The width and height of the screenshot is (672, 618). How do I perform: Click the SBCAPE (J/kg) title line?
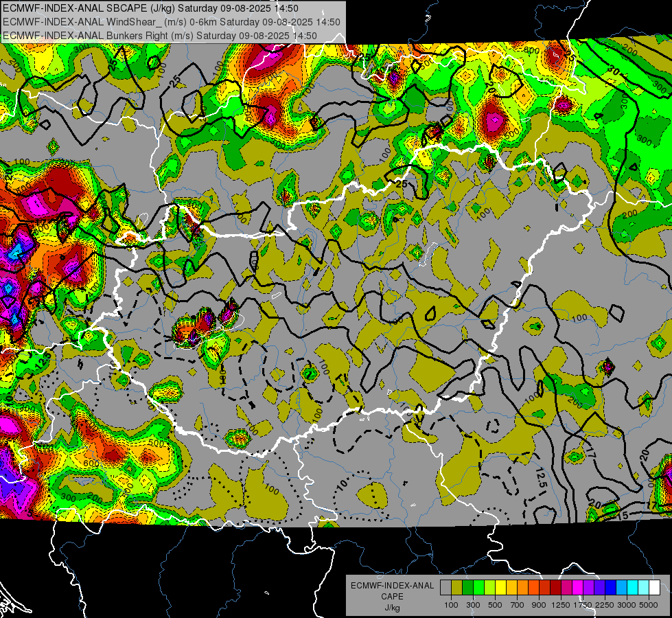point(151,8)
